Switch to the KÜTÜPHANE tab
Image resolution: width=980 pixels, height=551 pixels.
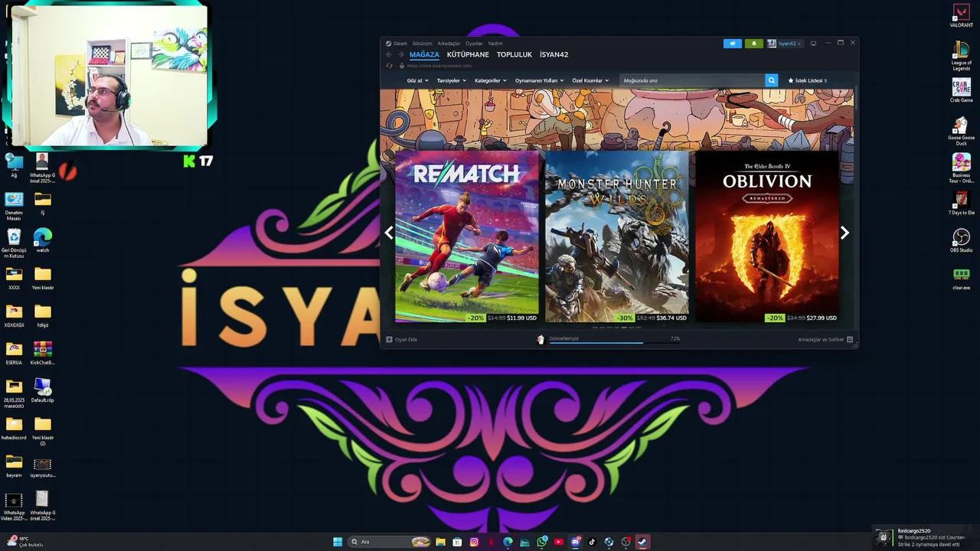pyautogui.click(x=468, y=55)
